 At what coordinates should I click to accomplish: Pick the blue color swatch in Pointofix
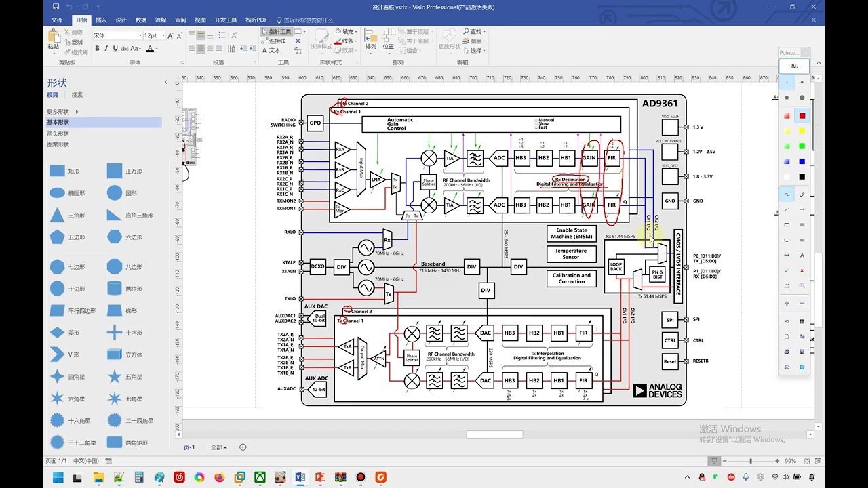pyautogui.click(x=802, y=161)
